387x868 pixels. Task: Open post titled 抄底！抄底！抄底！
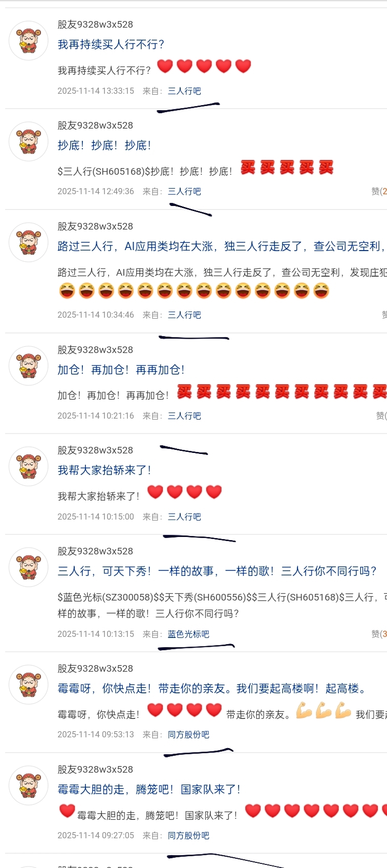104,146
